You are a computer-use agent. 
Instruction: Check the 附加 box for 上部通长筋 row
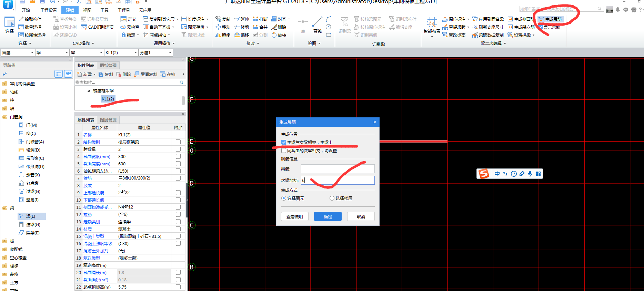point(178,193)
